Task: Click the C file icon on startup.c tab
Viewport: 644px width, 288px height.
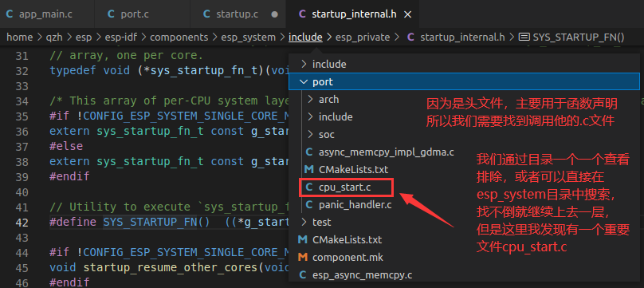Action: [x=206, y=14]
